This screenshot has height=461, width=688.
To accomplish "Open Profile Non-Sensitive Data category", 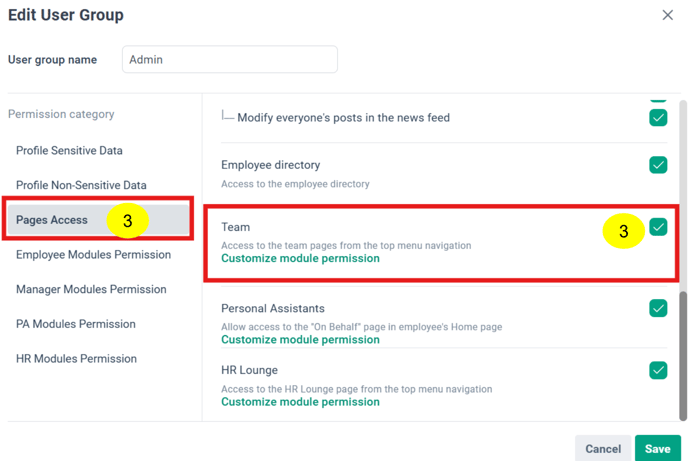I will [81, 185].
